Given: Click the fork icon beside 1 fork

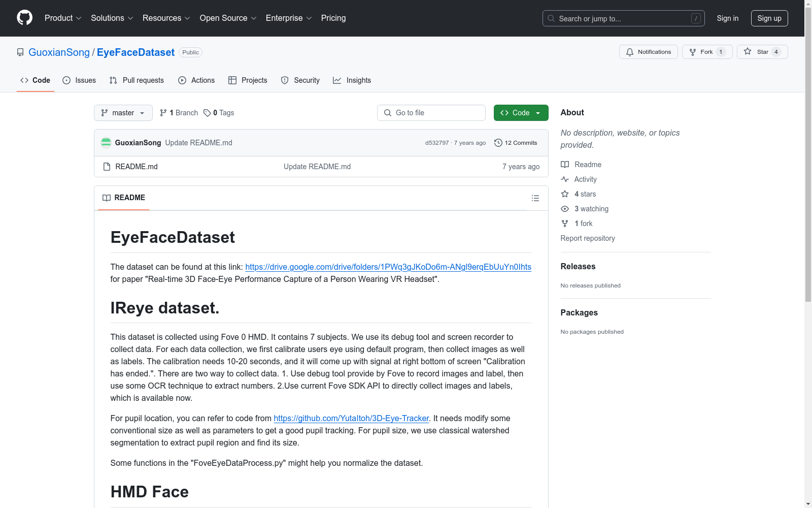Looking at the screenshot, I should click(565, 224).
